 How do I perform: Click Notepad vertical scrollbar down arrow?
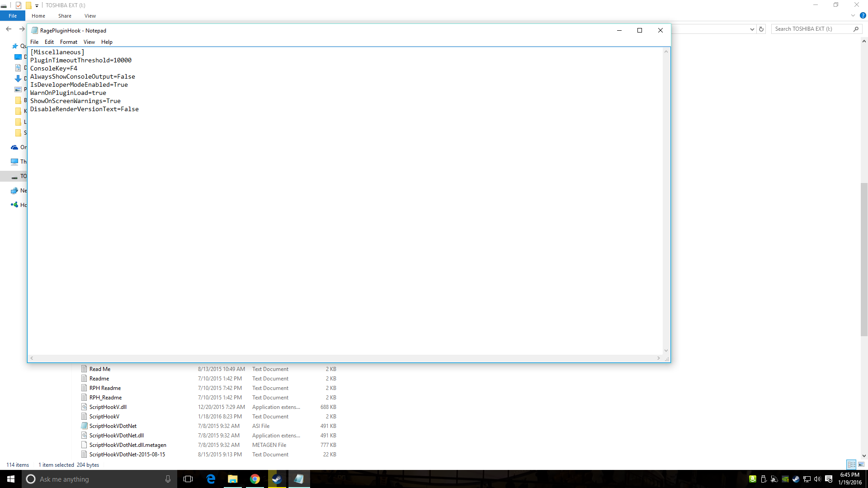[666, 351]
